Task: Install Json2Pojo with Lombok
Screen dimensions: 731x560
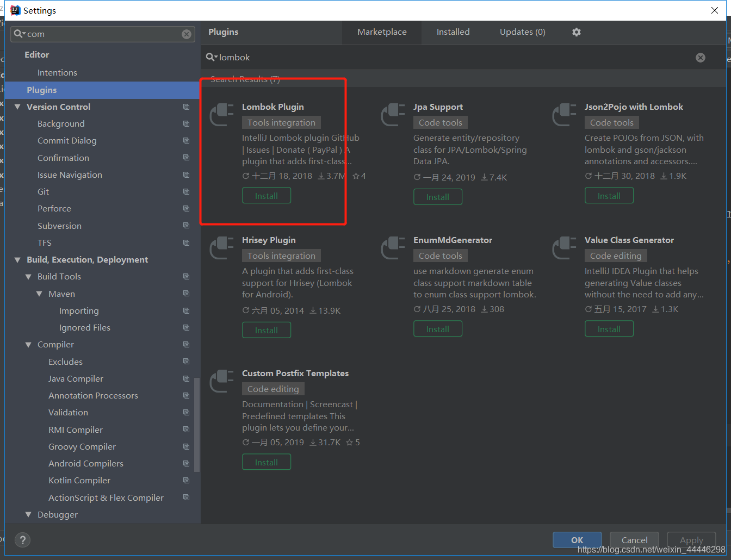Action: [609, 196]
